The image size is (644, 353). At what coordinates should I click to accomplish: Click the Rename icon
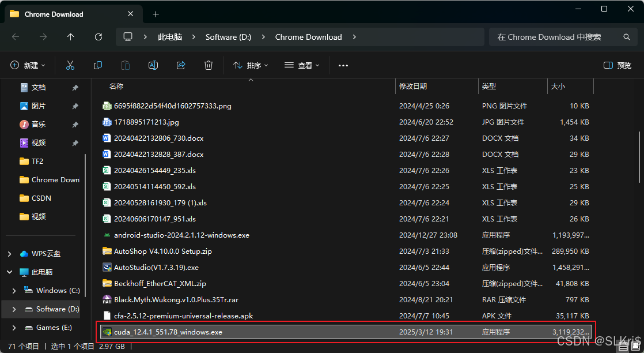[x=153, y=65]
